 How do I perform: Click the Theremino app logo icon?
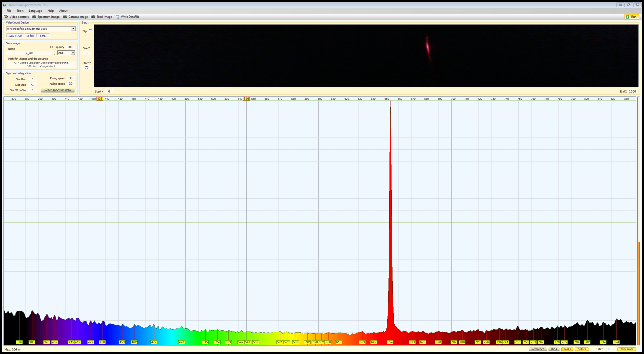(4, 5)
